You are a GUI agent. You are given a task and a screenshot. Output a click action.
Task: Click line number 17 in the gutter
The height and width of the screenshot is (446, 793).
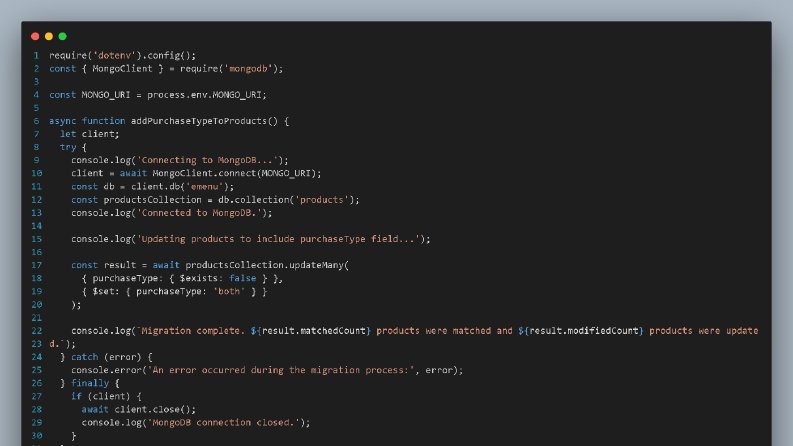tap(36, 265)
